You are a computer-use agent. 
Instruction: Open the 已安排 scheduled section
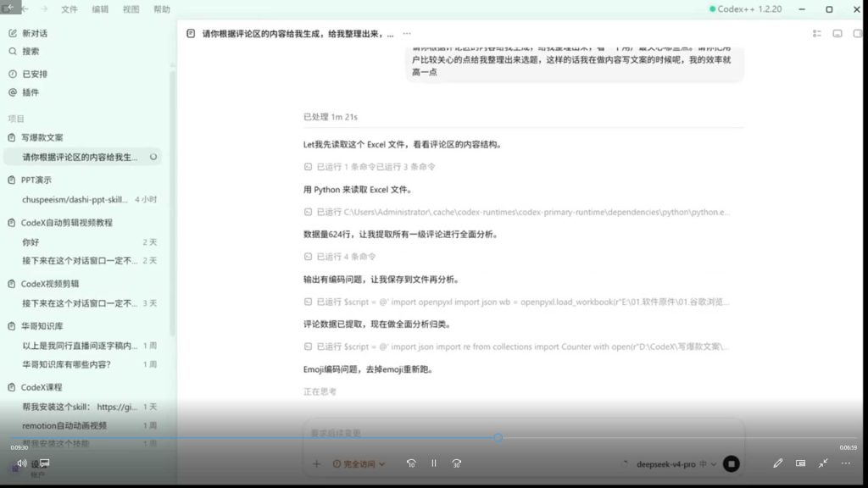pos(28,74)
